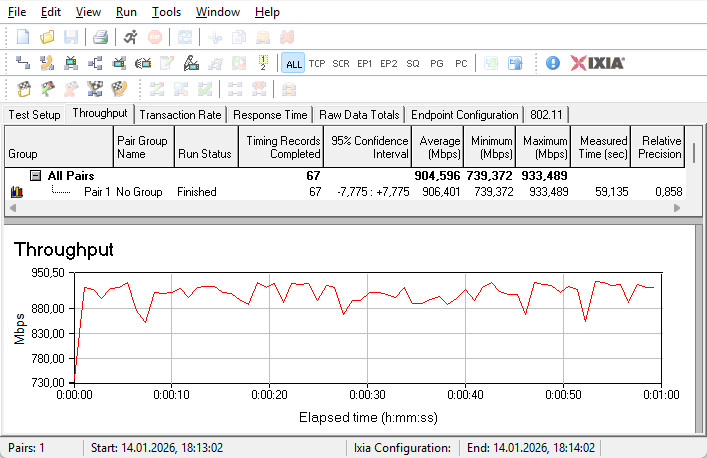Run the test with running man icon

pos(130,37)
